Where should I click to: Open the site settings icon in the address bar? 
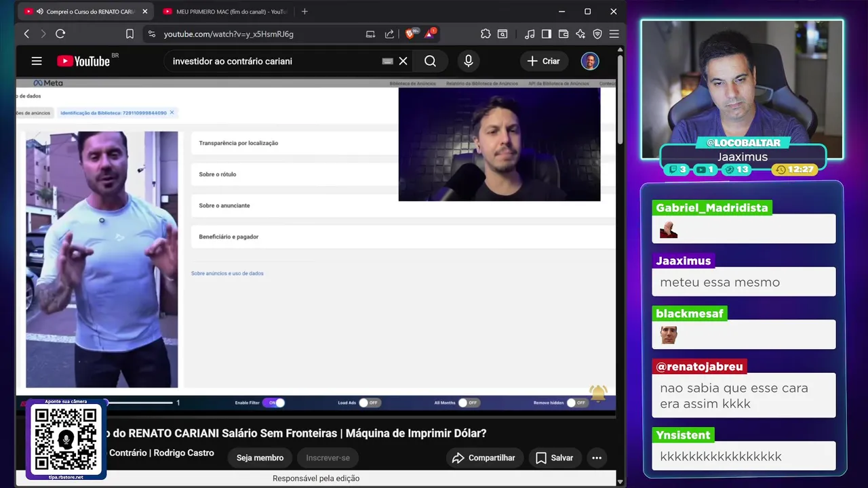(152, 34)
